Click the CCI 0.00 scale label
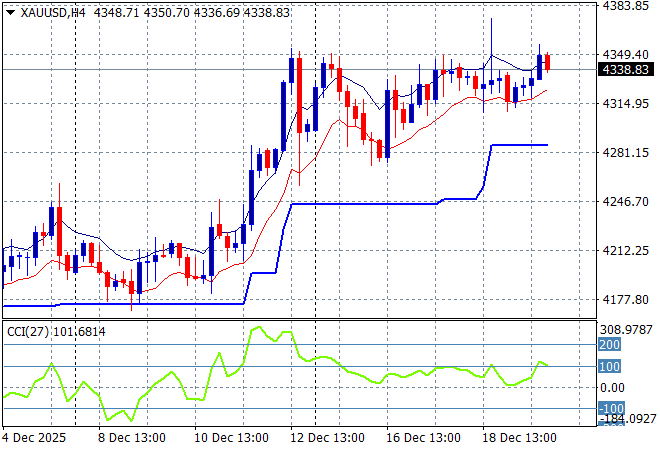660x450 pixels. point(612,388)
